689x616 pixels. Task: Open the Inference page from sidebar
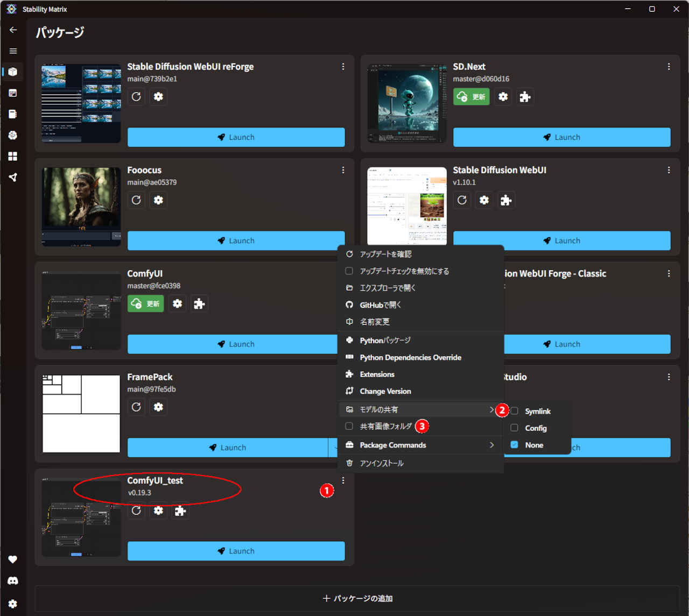click(13, 93)
